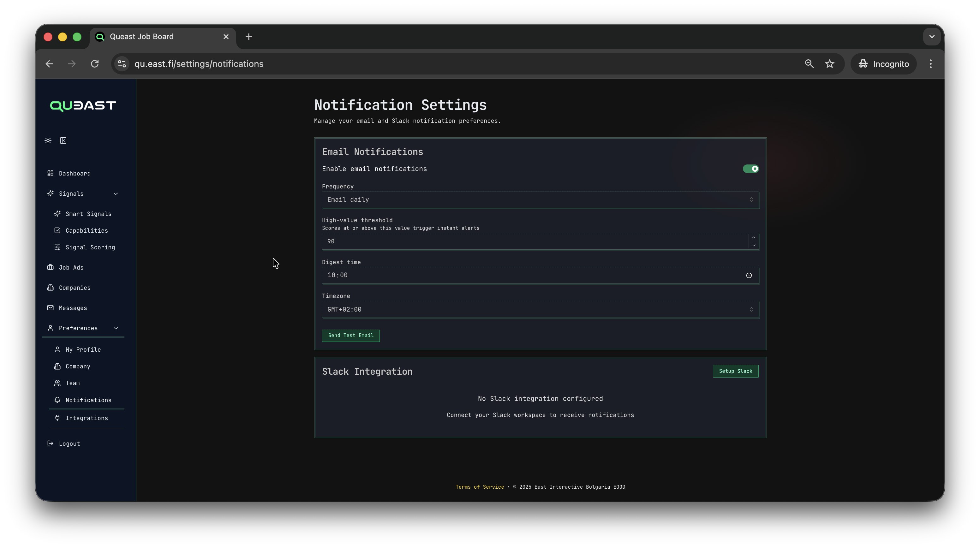This screenshot has width=980, height=548.
Task: Toggle the Enable email notifications switch off
Action: tap(750, 169)
